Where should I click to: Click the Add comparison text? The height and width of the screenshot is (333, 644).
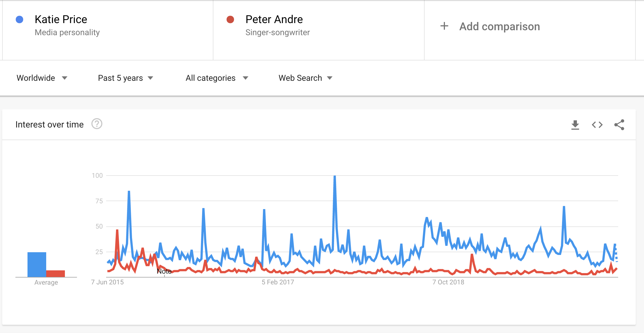click(500, 26)
